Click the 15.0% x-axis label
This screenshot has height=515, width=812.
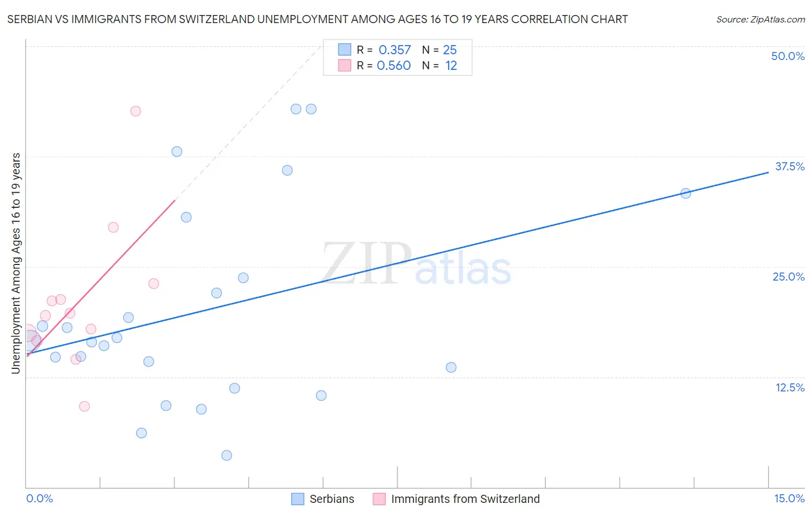pyautogui.click(x=789, y=498)
